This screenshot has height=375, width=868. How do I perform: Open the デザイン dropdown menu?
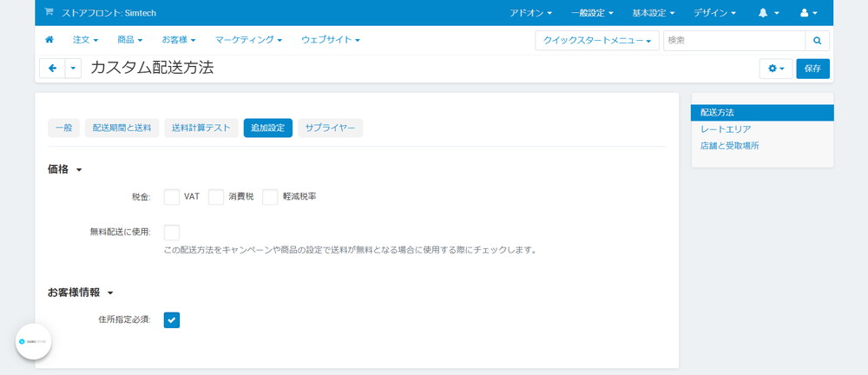tap(714, 13)
